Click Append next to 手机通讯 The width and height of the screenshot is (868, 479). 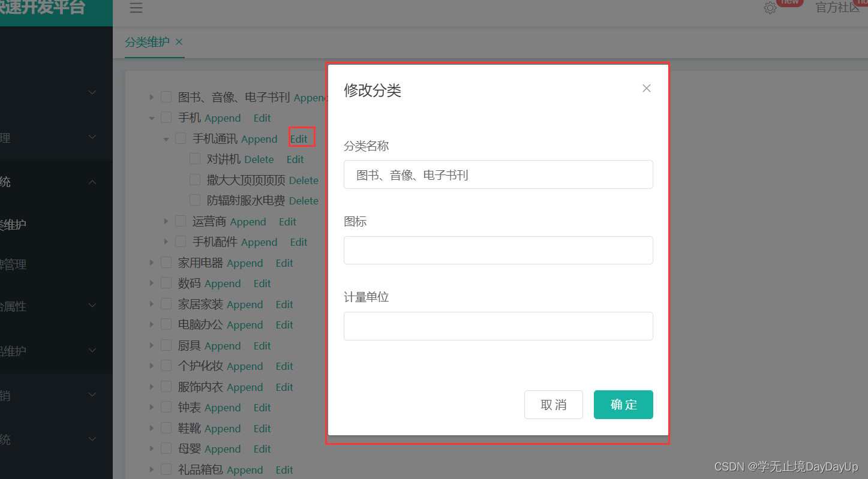259,139
